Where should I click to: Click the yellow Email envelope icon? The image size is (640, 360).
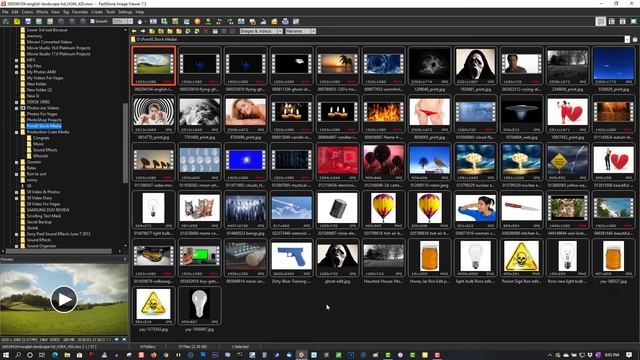coord(274,21)
